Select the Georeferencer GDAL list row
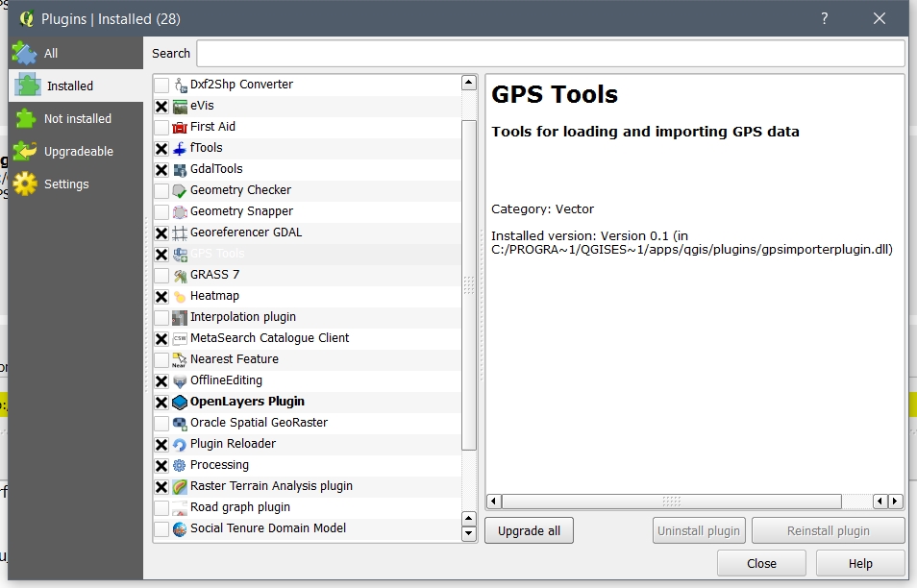Viewport: 917px width, 588px height. 308,233
